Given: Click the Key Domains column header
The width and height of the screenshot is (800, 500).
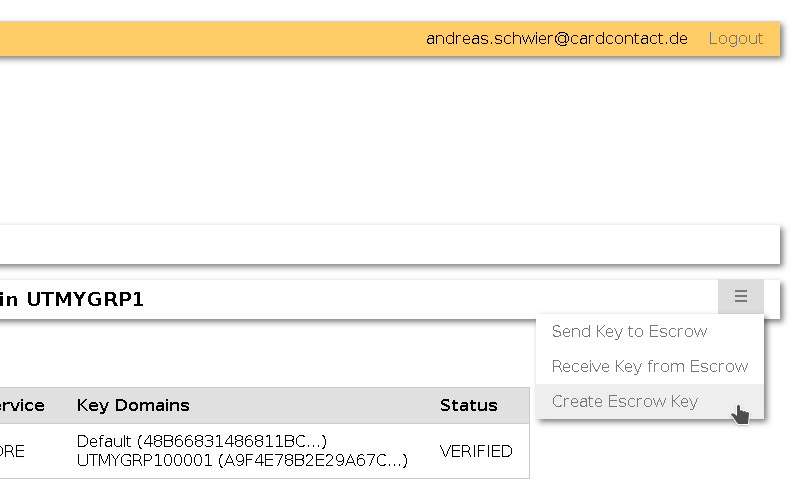Looking at the screenshot, I should click(133, 405).
